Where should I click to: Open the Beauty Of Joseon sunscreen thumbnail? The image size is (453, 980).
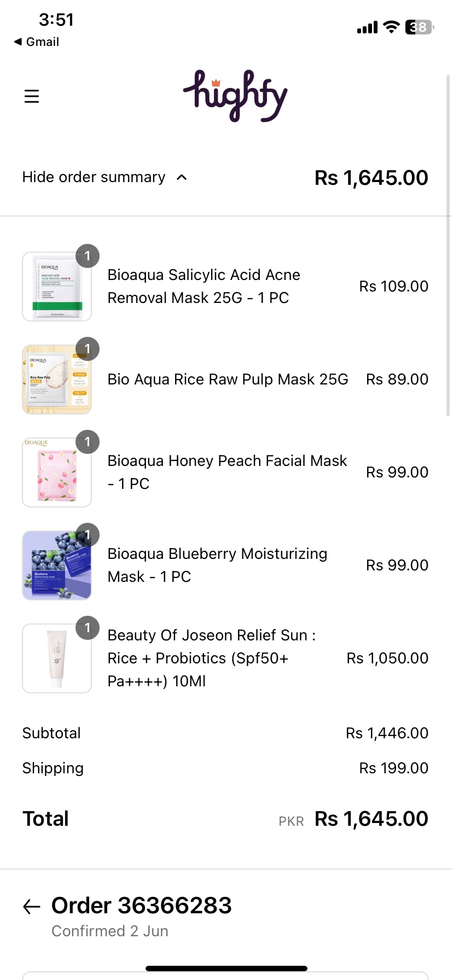coord(57,658)
